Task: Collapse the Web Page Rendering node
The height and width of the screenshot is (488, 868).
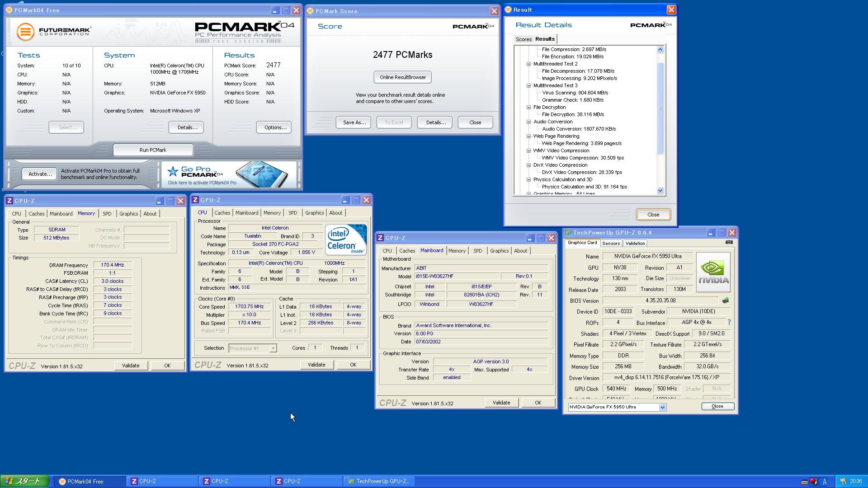Action: 528,136
